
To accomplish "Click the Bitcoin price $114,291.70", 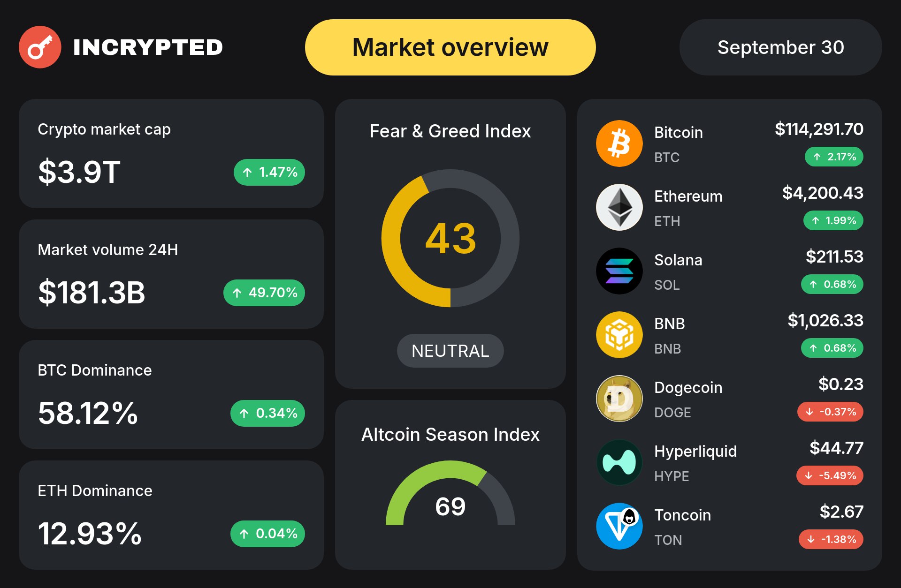I will click(819, 129).
